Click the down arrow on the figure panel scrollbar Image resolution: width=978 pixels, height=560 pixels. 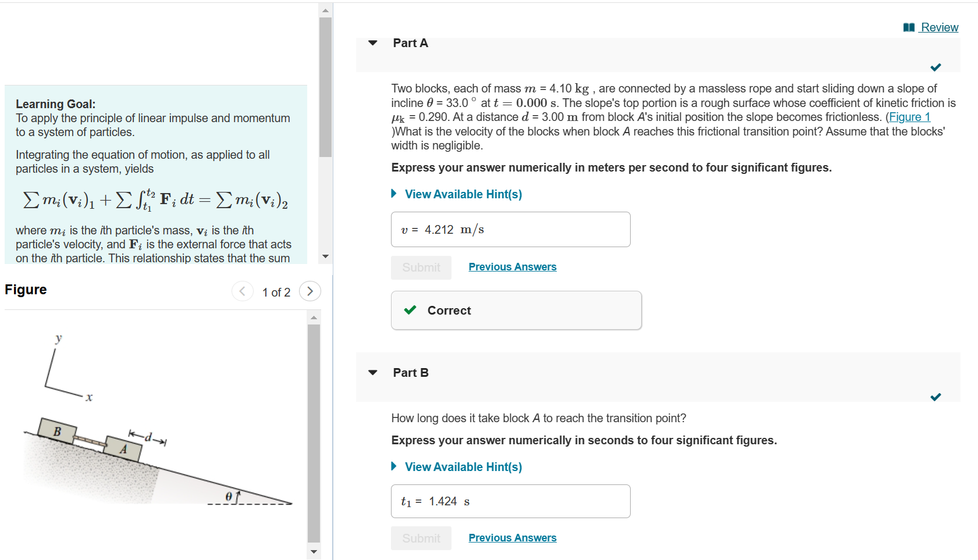click(314, 551)
